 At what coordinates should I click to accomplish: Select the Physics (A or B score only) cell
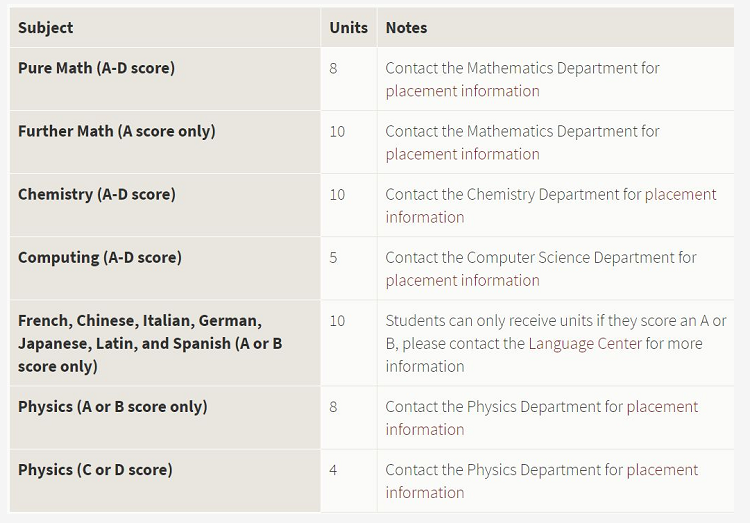pos(165,418)
